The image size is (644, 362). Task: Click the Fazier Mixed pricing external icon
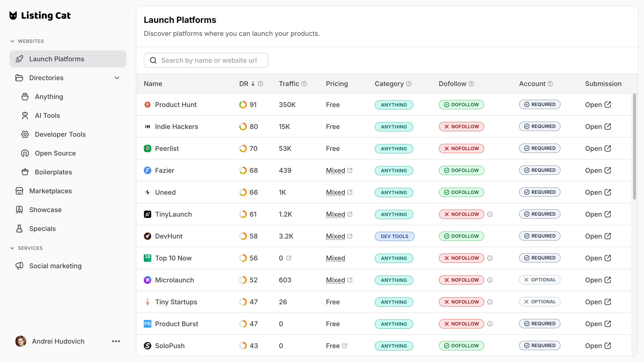350,170
